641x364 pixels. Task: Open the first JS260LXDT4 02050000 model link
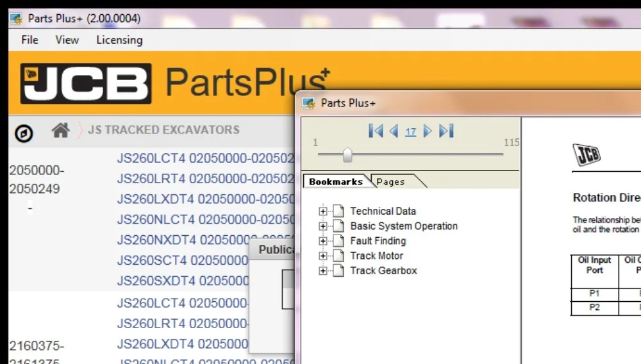[206, 199]
